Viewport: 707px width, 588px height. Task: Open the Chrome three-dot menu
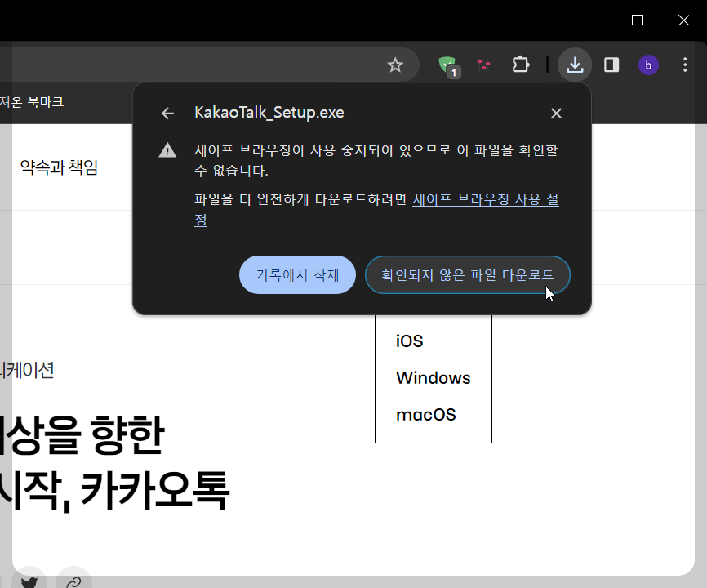pos(685,65)
